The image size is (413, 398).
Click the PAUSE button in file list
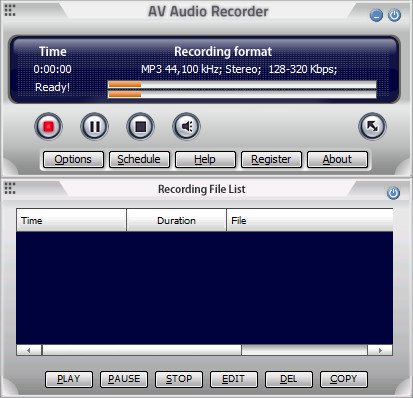[124, 379]
